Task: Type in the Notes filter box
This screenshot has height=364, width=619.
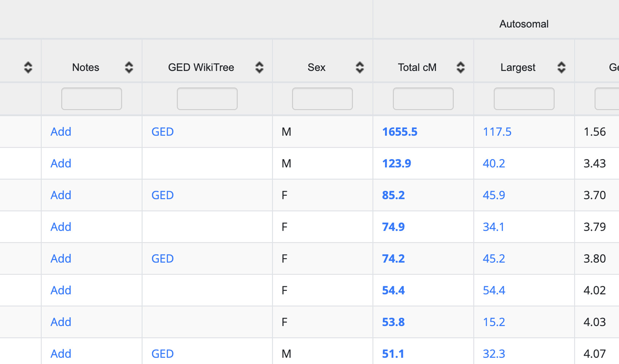Action: 91,99
